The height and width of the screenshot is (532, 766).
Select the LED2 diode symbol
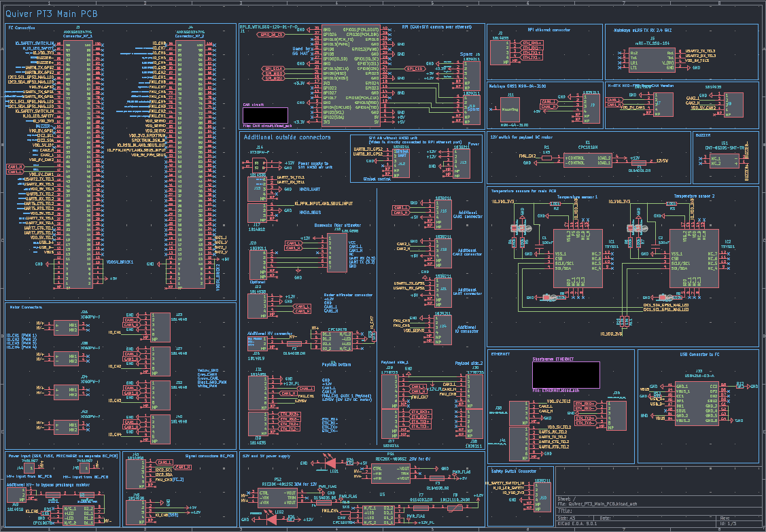[272, 519]
